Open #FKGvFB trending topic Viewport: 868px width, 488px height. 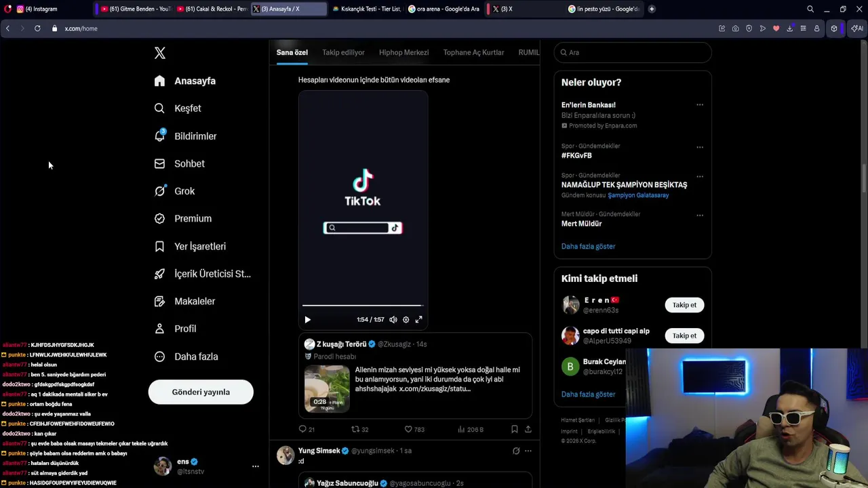[x=576, y=155]
